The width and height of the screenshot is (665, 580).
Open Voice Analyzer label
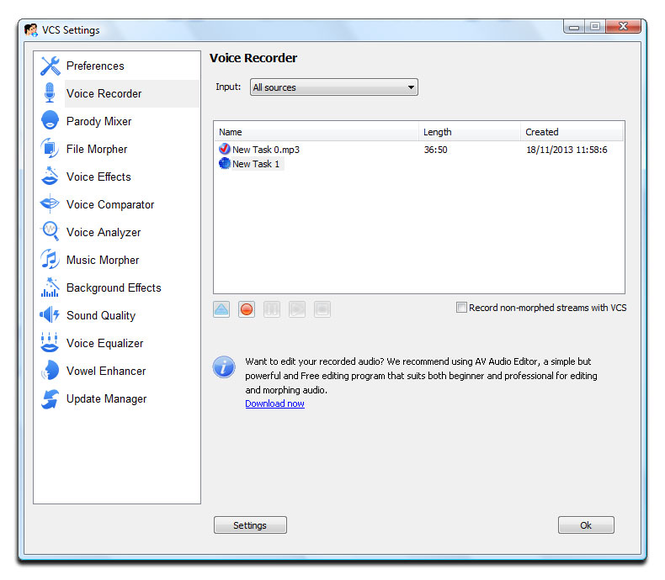(103, 232)
